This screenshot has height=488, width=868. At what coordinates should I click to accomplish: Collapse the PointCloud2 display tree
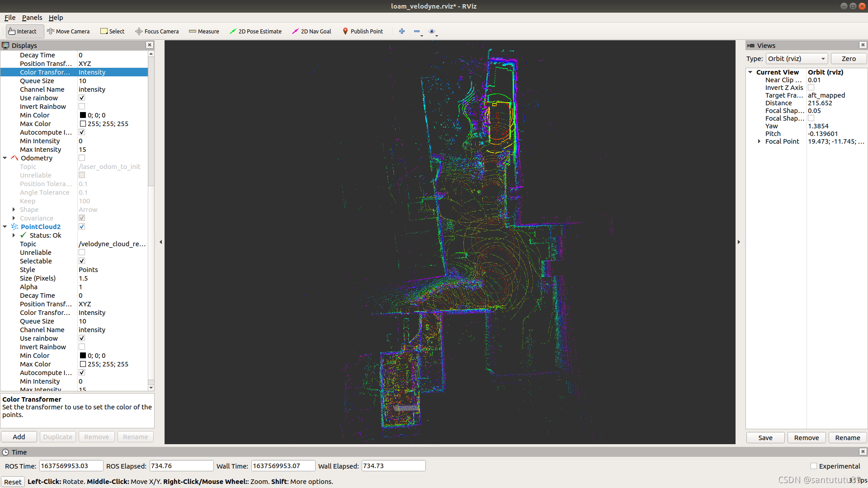pos(5,227)
